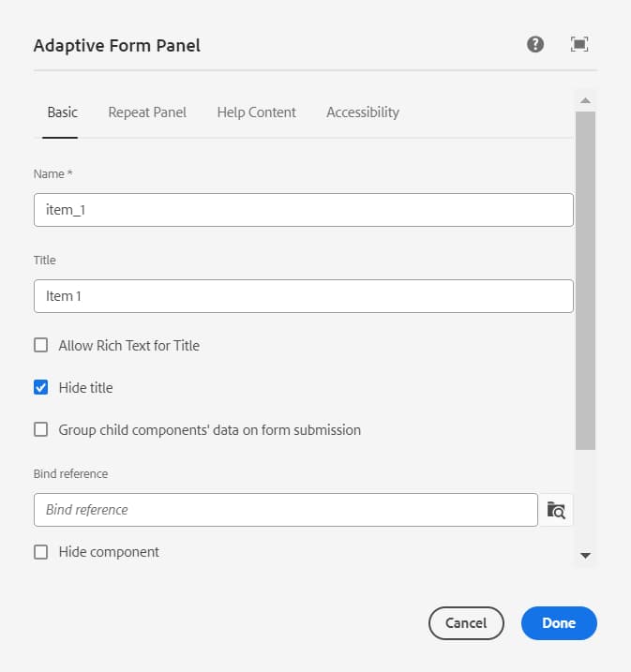
Task: Check Group child components' data option
Action: click(41, 429)
